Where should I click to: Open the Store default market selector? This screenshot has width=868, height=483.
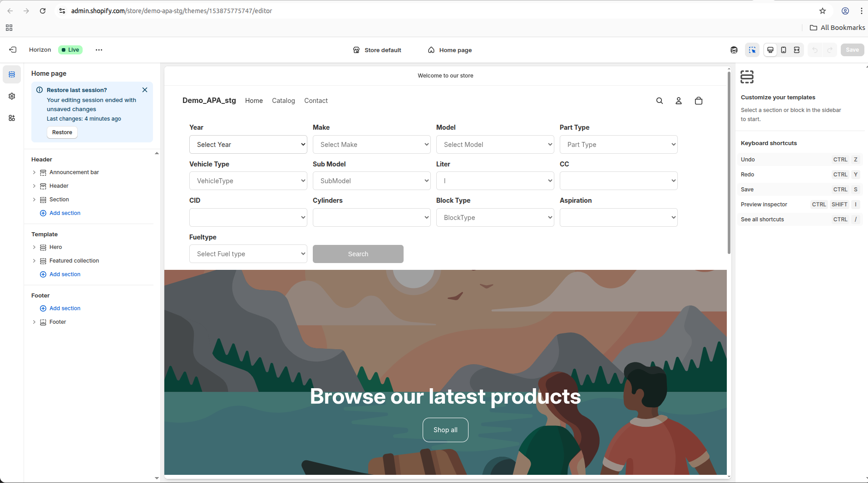click(377, 50)
